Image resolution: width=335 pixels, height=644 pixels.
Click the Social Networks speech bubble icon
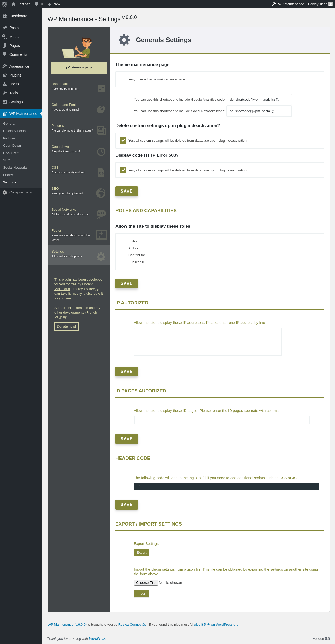(x=101, y=214)
